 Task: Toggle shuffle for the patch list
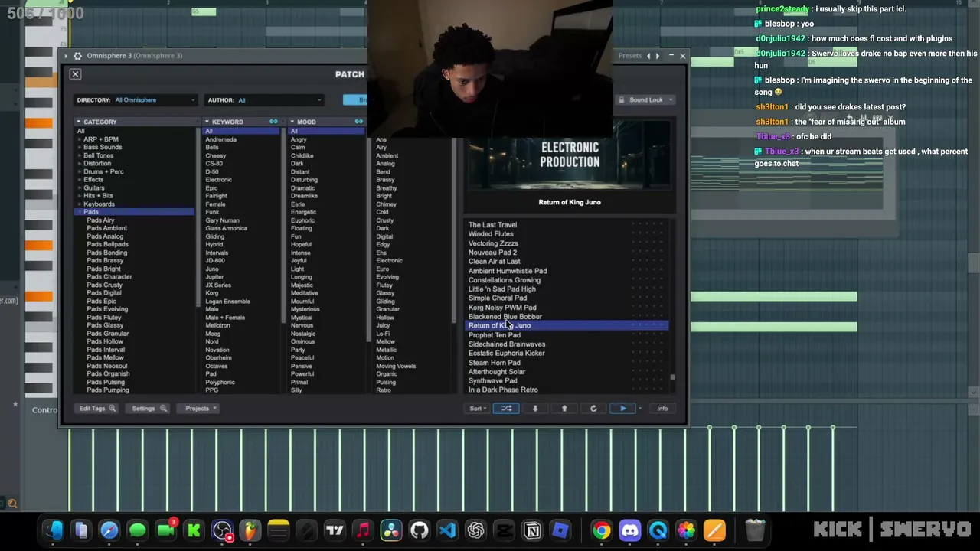[x=506, y=409]
